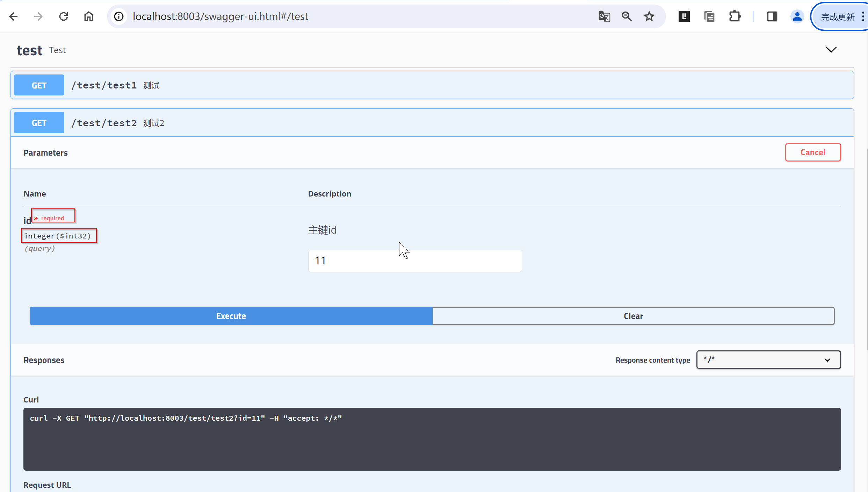Viewport: 868px width, 492px height.
Task: Click the integer($int32) type label
Action: coord(57,236)
